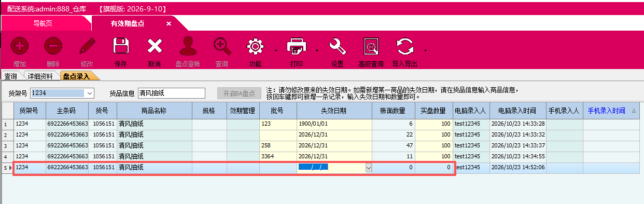Open the 详细资料 sub-tab
This screenshot has width=644, height=204.
tap(40, 76)
